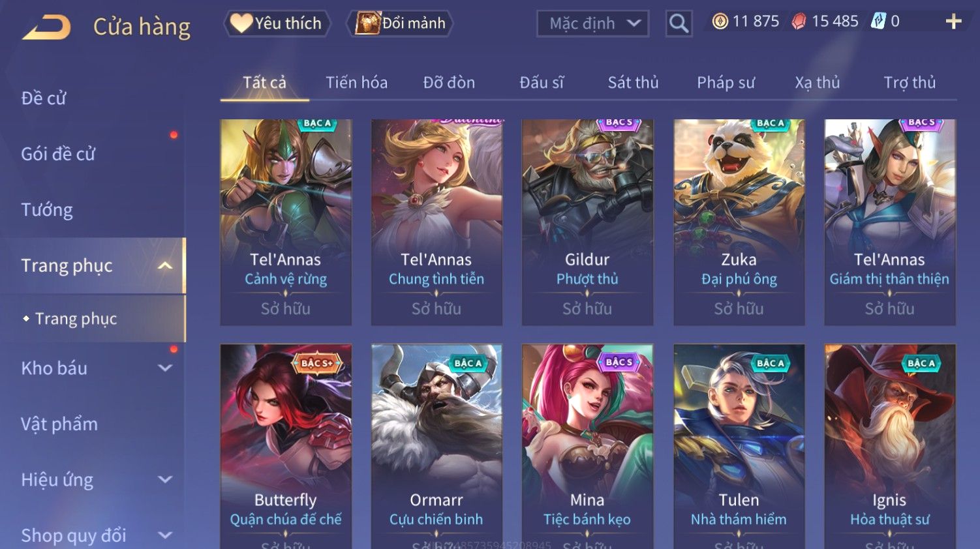Open the Mặc định sort dropdown
This screenshot has height=549, width=980.
(x=592, y=23)
